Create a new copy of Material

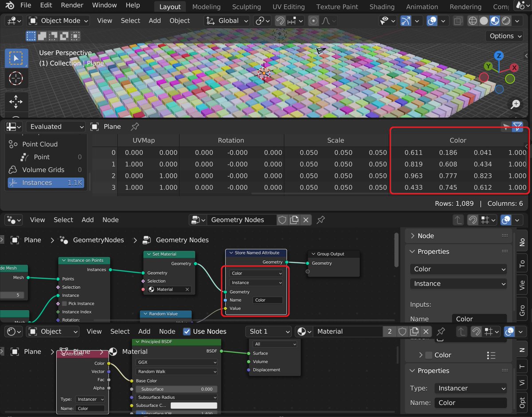coord(414,331)
